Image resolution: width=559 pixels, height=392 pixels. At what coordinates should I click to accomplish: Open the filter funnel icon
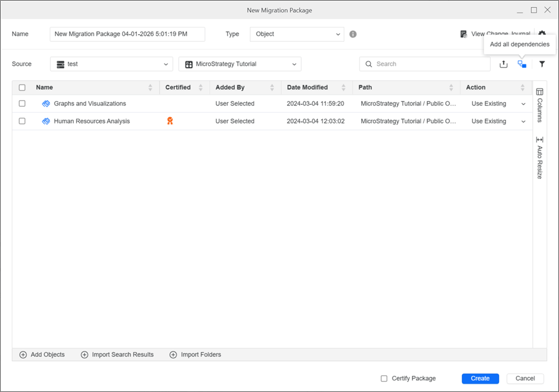point(542,64)
